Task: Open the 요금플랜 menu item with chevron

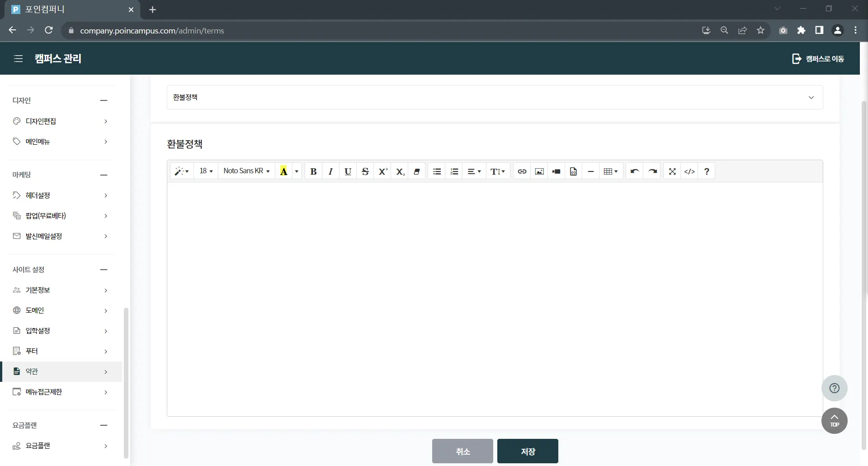Action: pos(61,446)
